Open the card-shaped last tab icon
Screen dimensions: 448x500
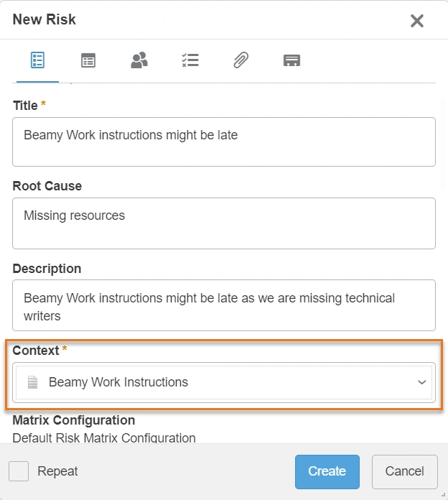coord(291,60)
